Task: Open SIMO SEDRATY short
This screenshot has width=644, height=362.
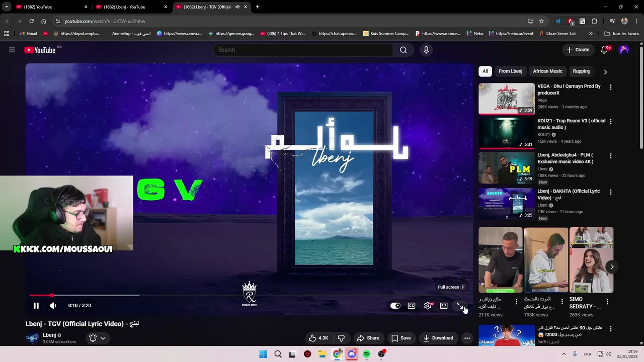Action: point(591,260)
